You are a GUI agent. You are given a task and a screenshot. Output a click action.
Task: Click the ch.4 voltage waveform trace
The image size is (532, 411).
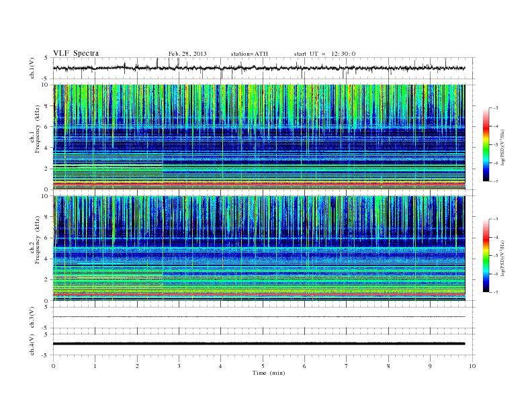click(259, 344)
